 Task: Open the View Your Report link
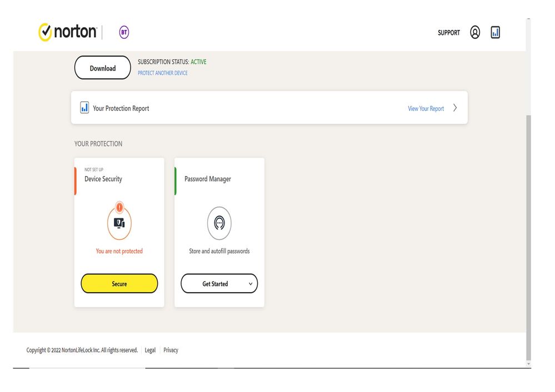(x=426, y=108)
